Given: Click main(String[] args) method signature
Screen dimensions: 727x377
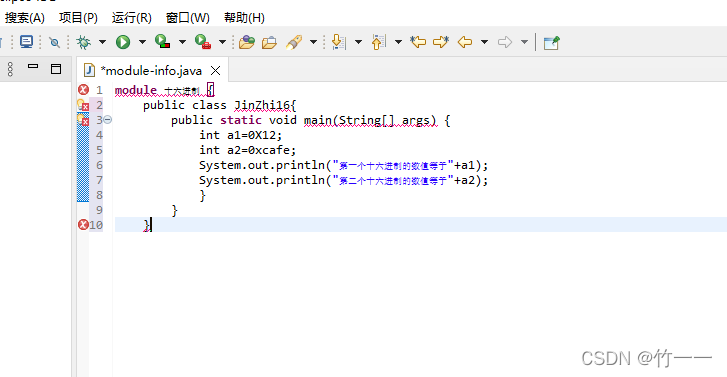Looking at the screenshot, I should tap(370, 120).
